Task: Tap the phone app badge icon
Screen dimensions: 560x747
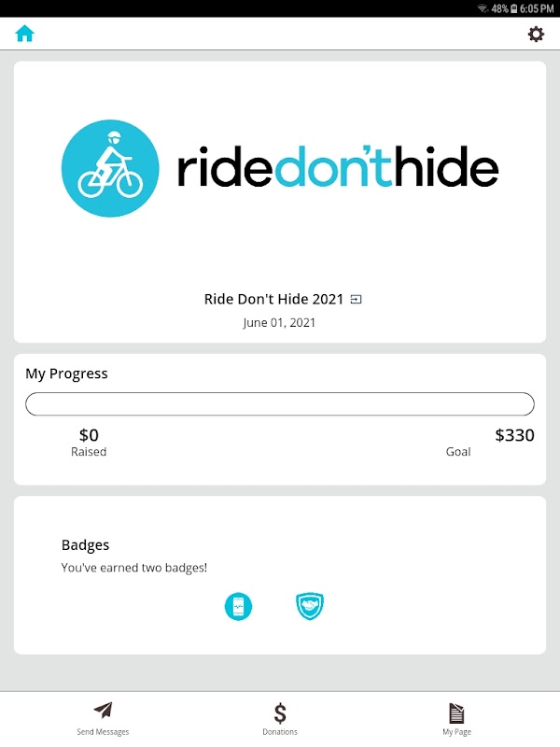Action: coord(239,607)
